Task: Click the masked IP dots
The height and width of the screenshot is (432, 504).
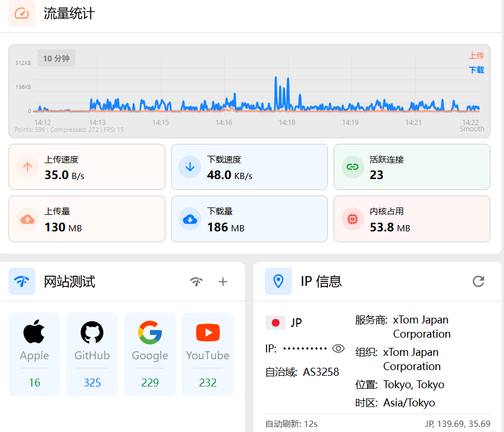Action: (x=305, y=348)
